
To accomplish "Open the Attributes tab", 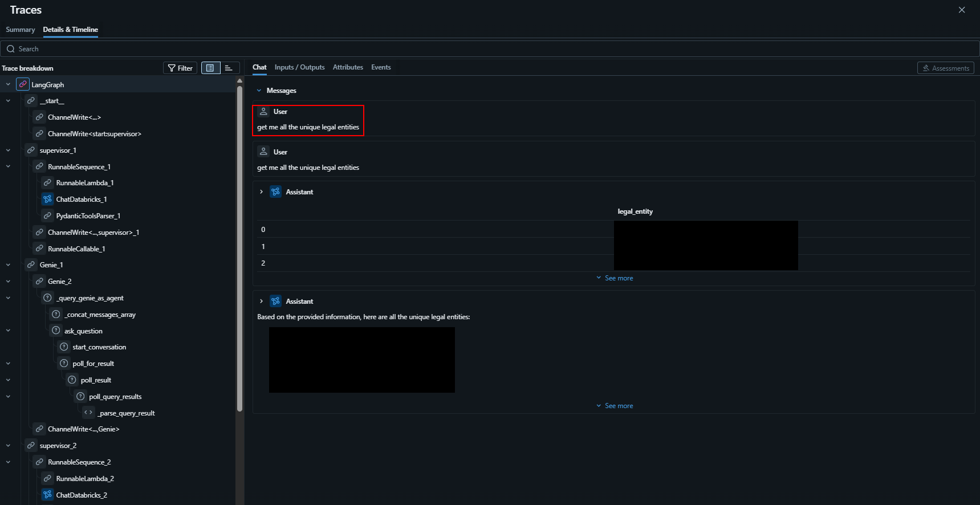I will [x=348, y=67].
